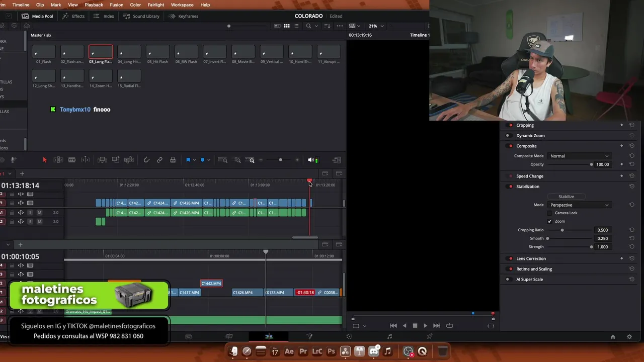The width and height of the screenshot is (644, 362).
Task: Add keyframe for Cropping section
Action: [621, 125]
